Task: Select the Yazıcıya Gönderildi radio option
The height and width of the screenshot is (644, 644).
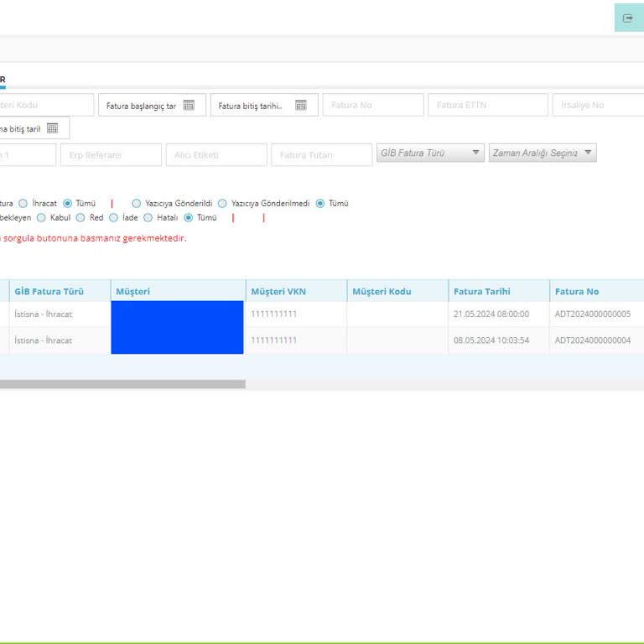Action: click(137, 204)
